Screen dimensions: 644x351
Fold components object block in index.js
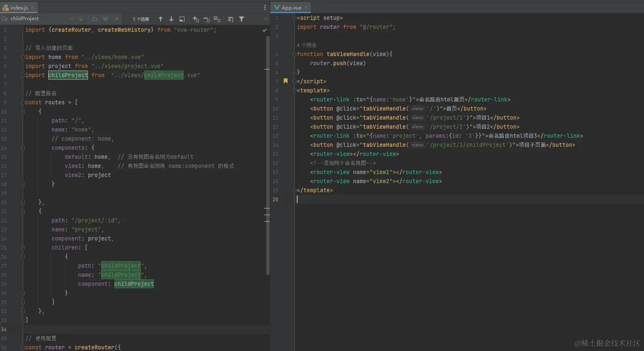tap(23, 148)
